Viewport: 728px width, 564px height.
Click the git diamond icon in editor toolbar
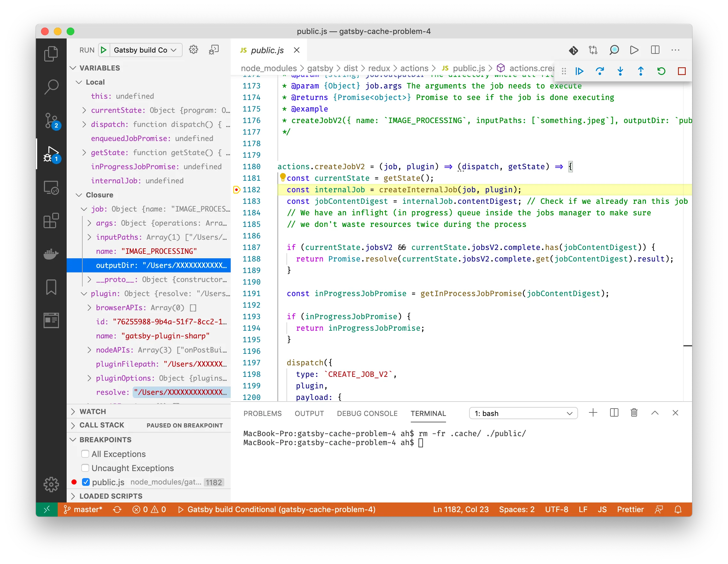point(573,50)
